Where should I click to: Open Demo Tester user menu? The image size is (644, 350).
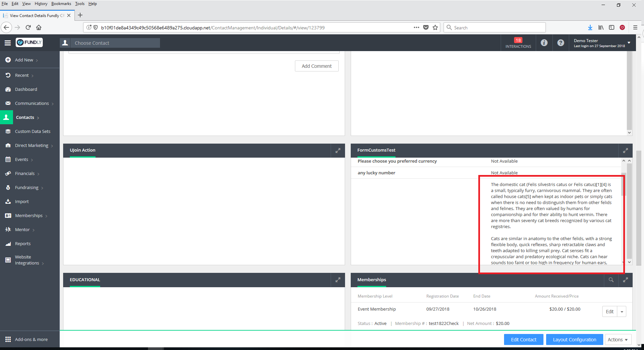601,43
